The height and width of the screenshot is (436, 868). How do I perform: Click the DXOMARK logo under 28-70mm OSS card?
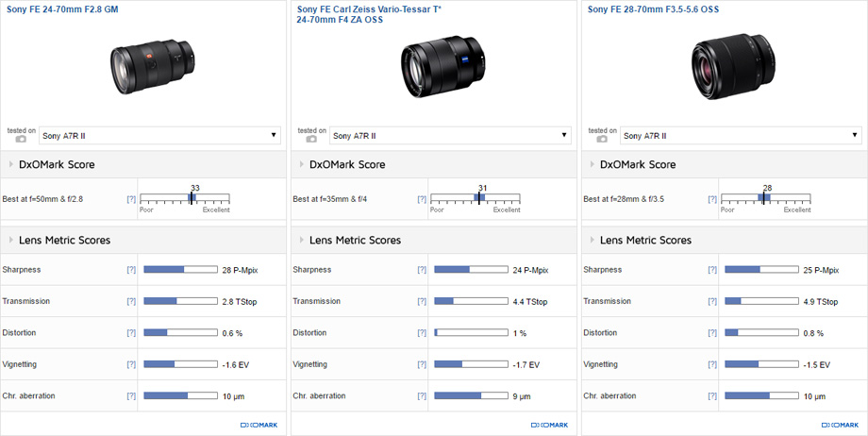(x=840, y=425)
